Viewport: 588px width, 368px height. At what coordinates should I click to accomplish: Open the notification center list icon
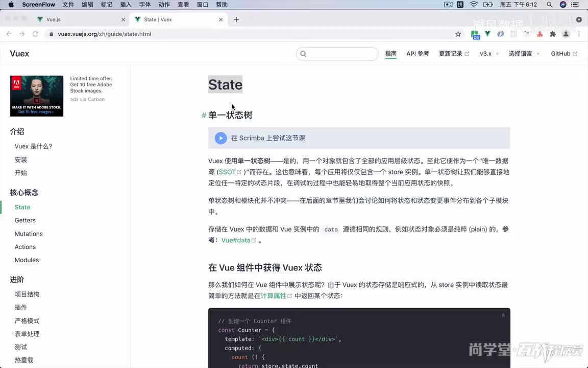pyautogui.click(x=575, y=5)
